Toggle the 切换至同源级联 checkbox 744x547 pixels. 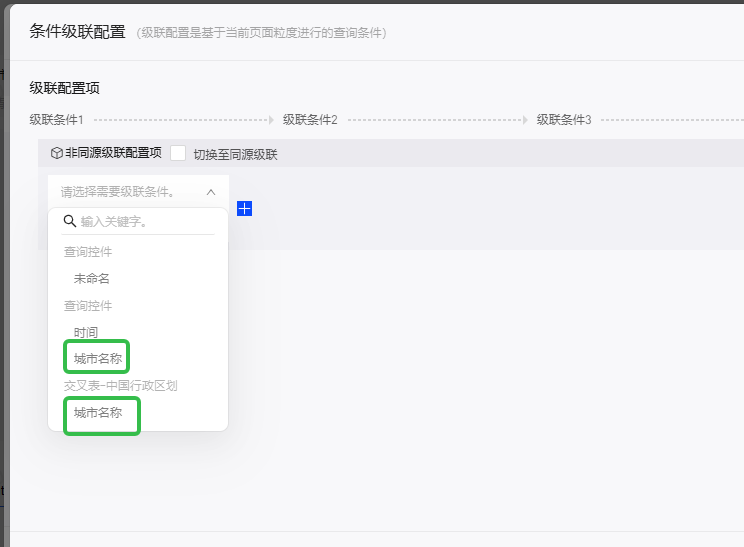178,154
